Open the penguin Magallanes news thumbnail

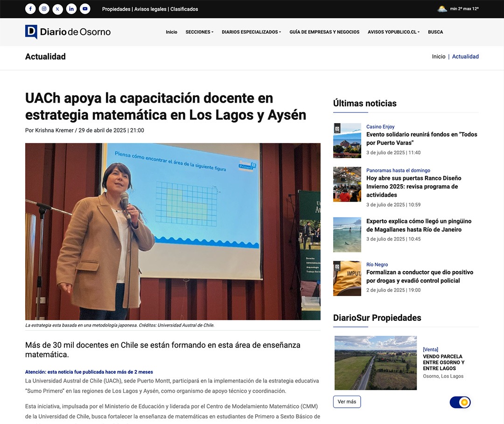(x=347, y=235)
